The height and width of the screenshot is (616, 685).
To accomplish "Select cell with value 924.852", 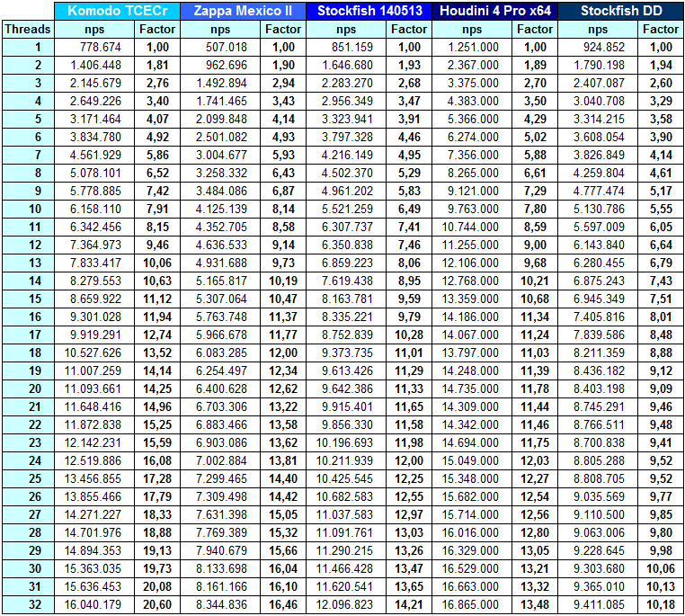I will coord(598,47).
